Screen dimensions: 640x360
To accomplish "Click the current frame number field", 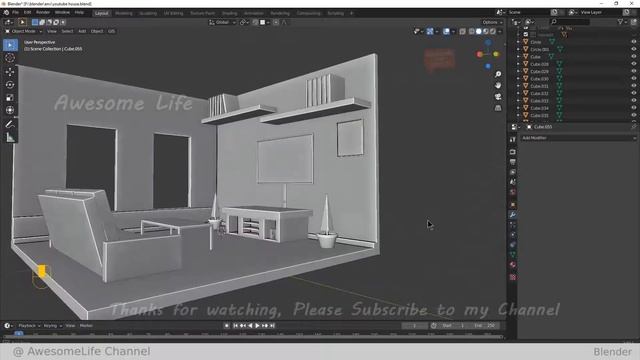I will [x=415, y=326].
